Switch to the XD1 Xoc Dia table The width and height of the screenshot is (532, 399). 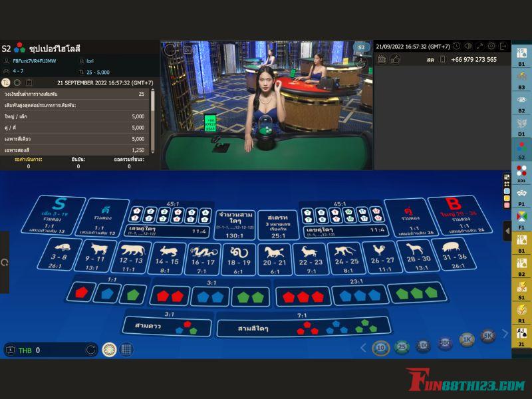pyautogui.click(x=521, y=173)
